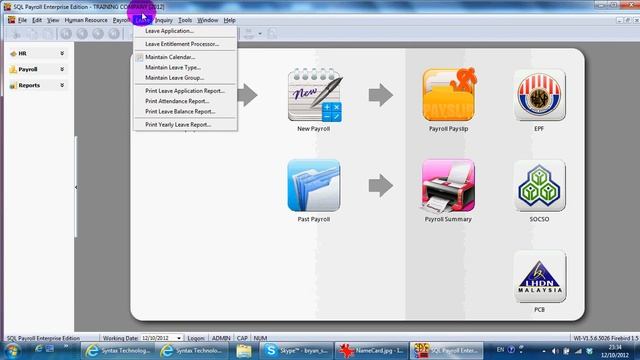Click the Payroll sidebar group icon
Viewport: 640px width, 360px height.
click(13, 69)
